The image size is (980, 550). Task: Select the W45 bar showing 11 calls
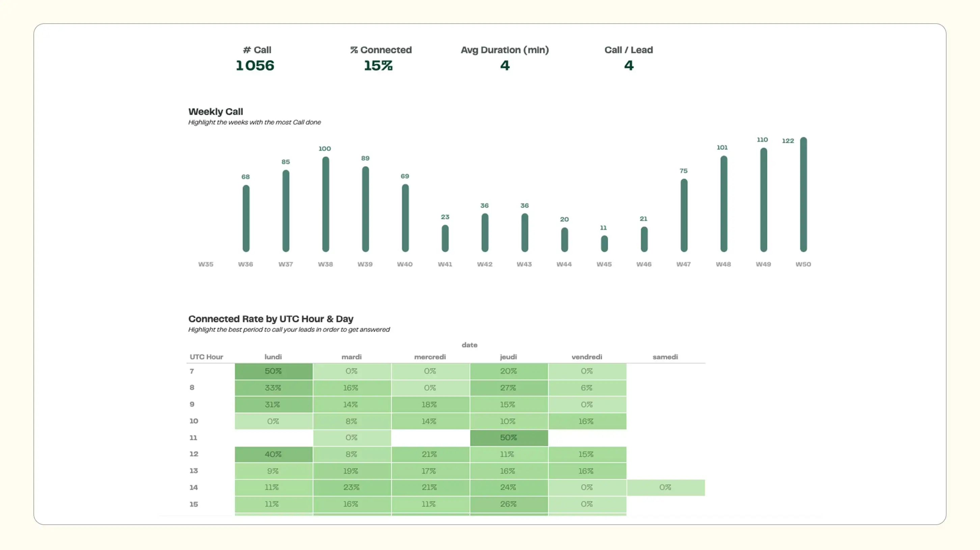pos(604,243)
